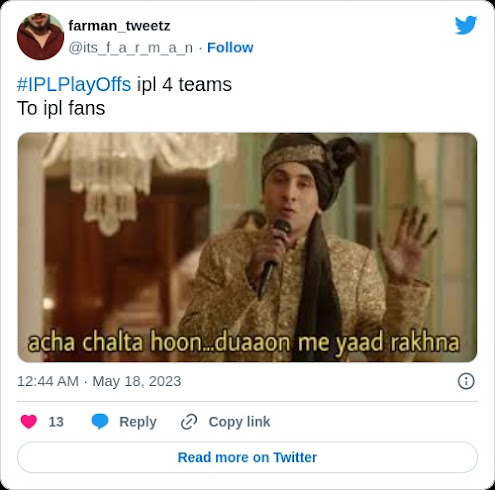Open the #IPLPlayOffs hashtag
This screenshot has height=490, width=495.
pyautogui.click(x=74, y=84)
